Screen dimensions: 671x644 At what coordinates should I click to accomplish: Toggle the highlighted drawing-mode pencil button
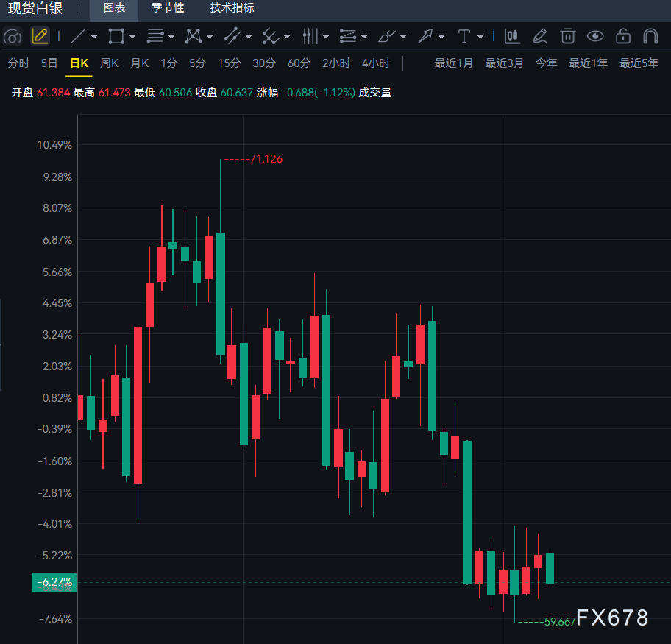(x=40, y=36)
